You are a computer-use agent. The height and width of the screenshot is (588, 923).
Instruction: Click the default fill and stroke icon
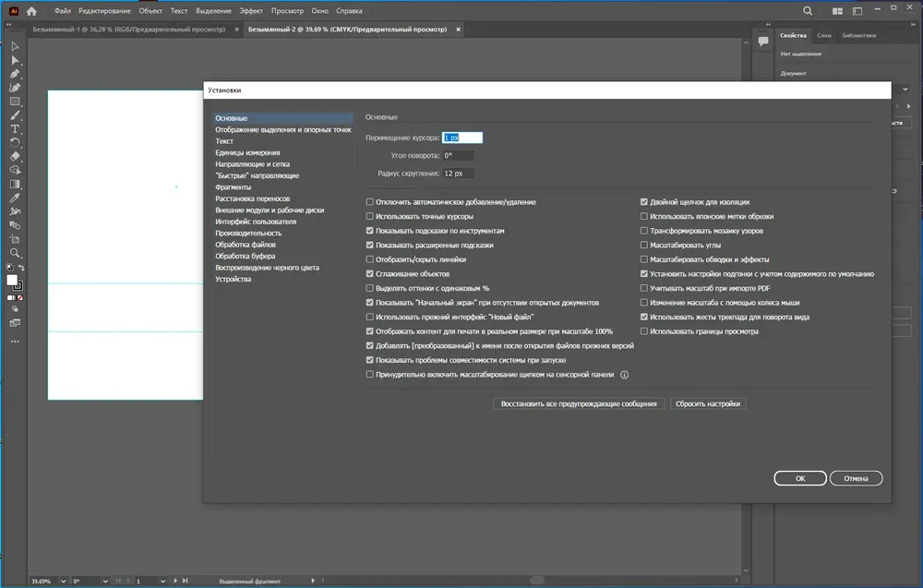tap(9, 268)
